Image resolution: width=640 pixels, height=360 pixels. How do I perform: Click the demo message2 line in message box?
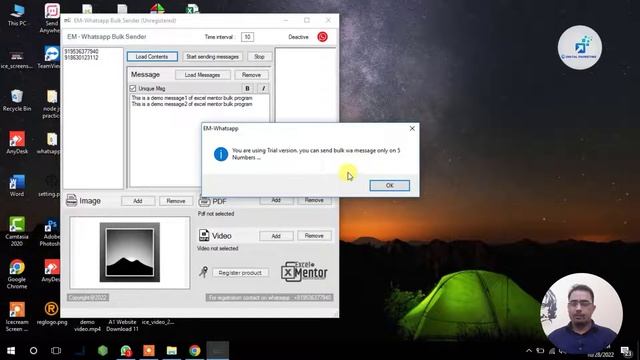[x=192, y=104]
